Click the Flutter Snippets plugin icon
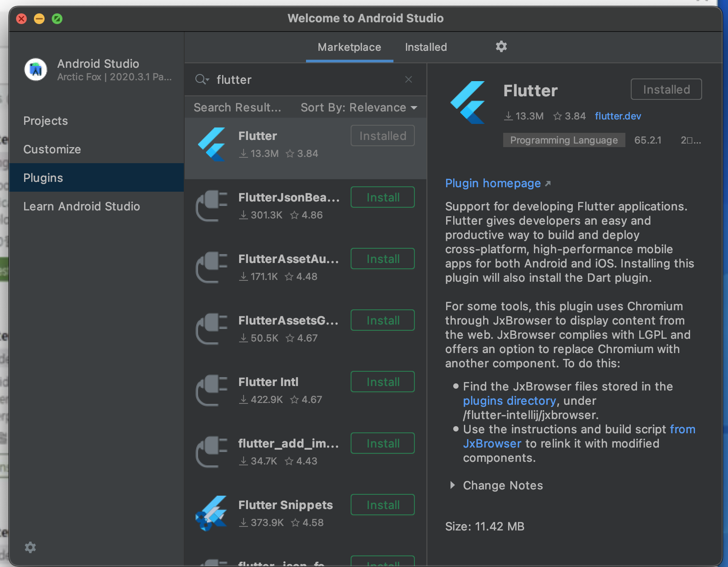This screenshot has height=567, width=728. [x=212, y=513]
